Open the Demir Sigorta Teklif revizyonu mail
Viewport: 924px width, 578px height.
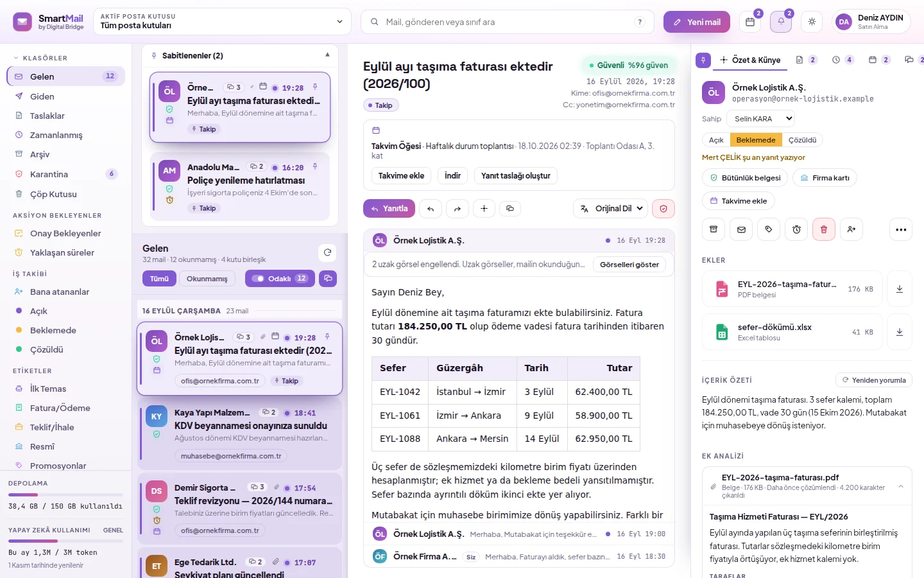click(x=240, y=508)
